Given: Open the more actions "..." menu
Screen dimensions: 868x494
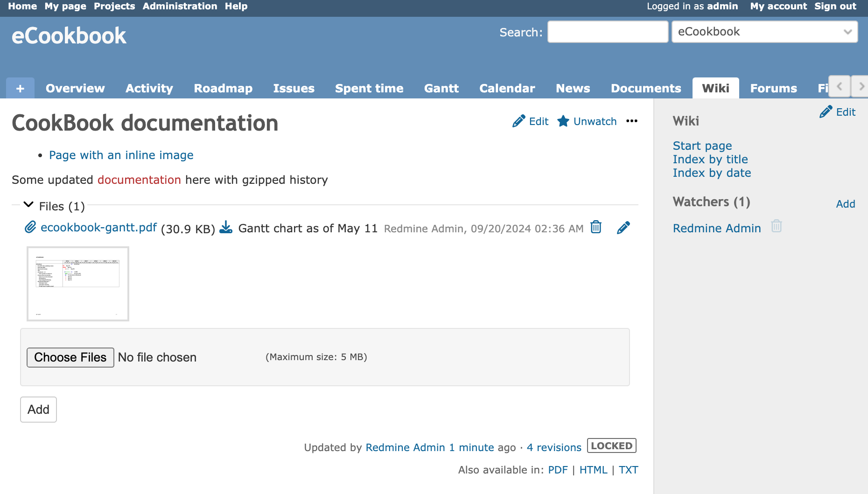Looking at the screenshot, I should click(632, 121).
